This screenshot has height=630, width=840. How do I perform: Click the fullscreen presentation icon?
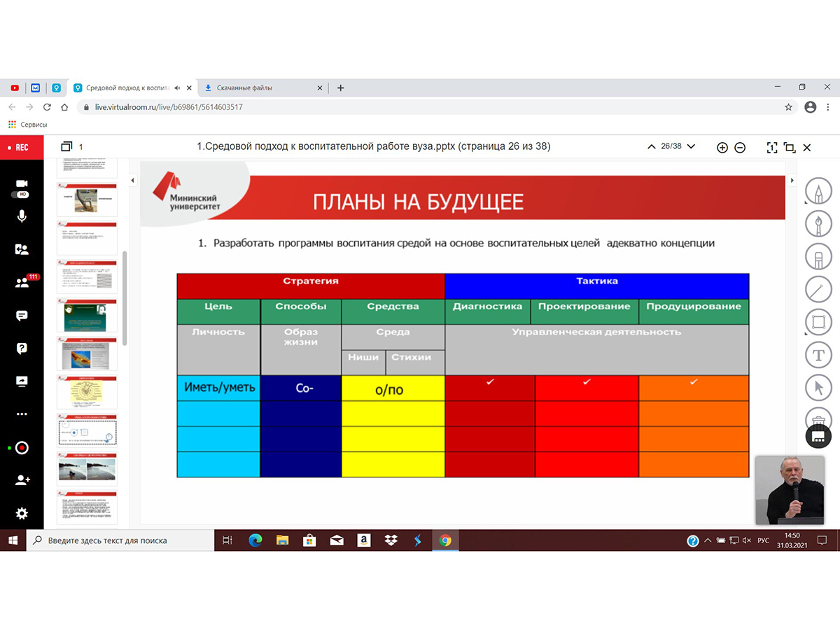pyautogui.click(x=790, y=148)
